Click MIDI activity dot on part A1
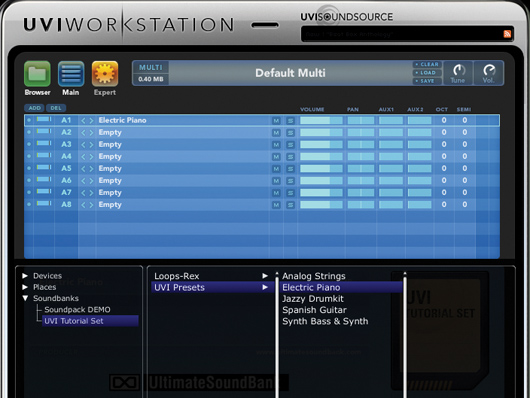 (x=29, y=120)
